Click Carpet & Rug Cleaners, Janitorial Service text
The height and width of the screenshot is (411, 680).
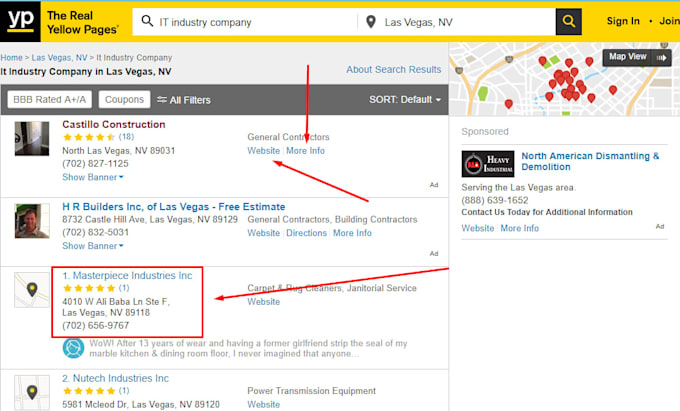(332, 288)
